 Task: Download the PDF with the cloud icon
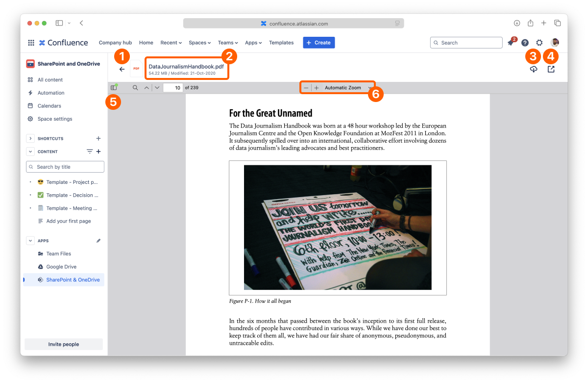(534, 70)
